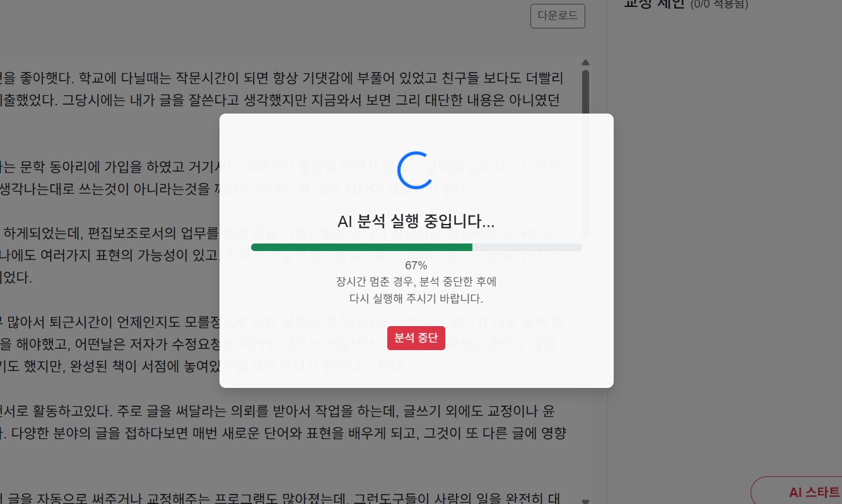Click the blue loading spinner
The image size is (842, 504).
(x=416, y=171)
